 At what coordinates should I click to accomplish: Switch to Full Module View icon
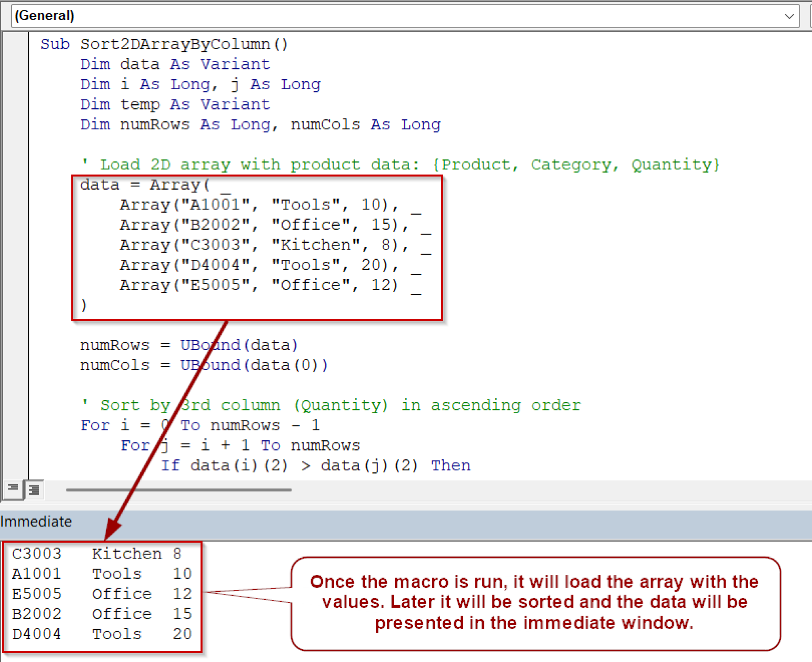(34, 489)
